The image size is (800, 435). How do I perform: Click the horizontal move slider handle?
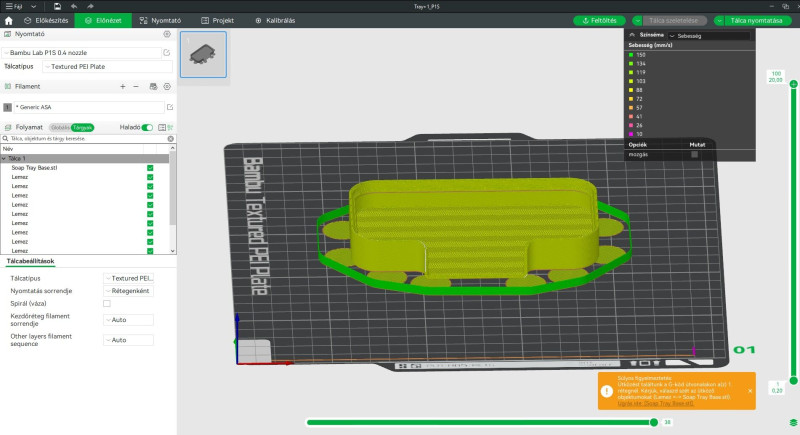coord(654,422)
